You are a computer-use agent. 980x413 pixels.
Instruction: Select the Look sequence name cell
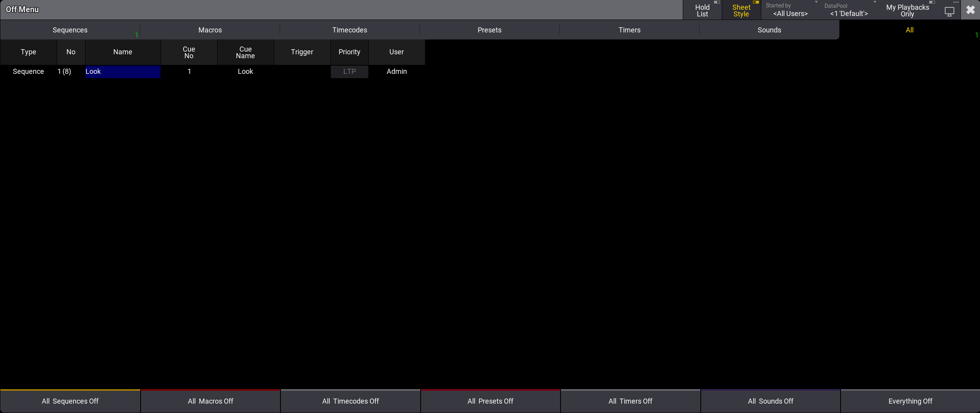pos(123,72)
